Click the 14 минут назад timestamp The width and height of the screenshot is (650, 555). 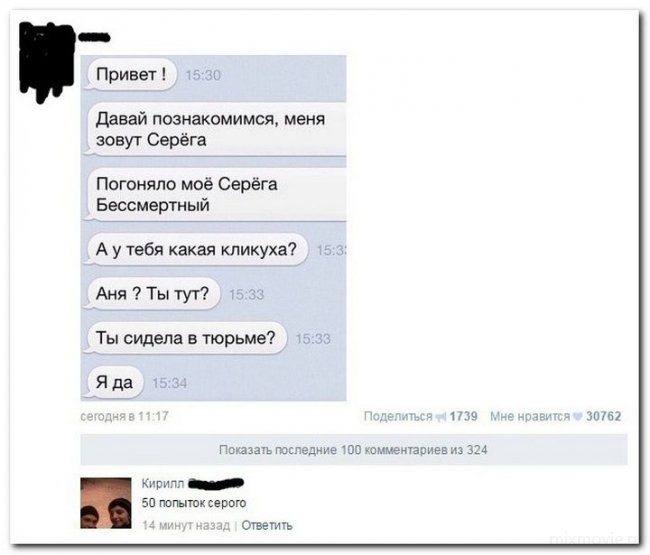[x=186, y=525]
